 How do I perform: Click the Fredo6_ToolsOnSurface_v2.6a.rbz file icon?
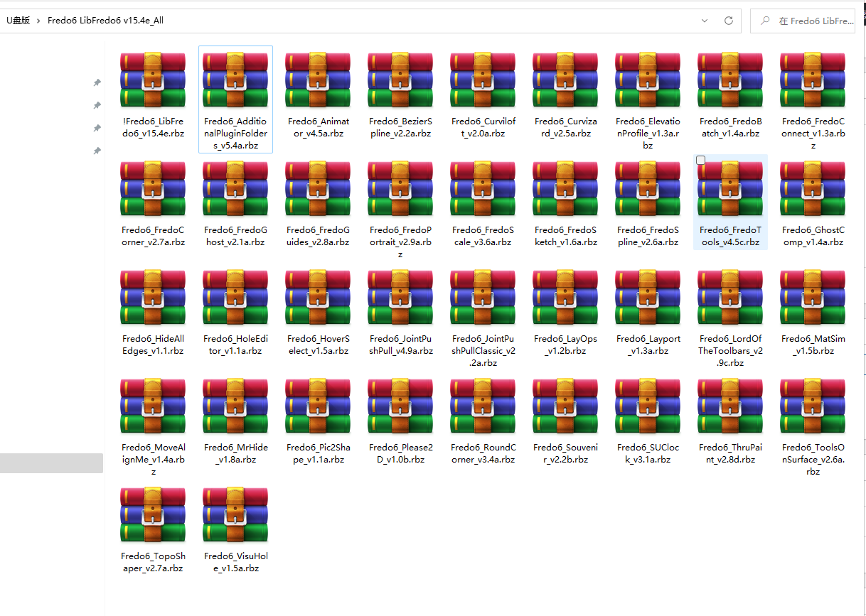pyautogui.click(x=813, y=406)
